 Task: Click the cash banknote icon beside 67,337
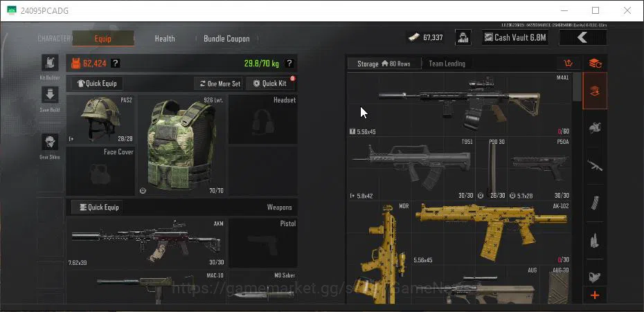(413, 37)
